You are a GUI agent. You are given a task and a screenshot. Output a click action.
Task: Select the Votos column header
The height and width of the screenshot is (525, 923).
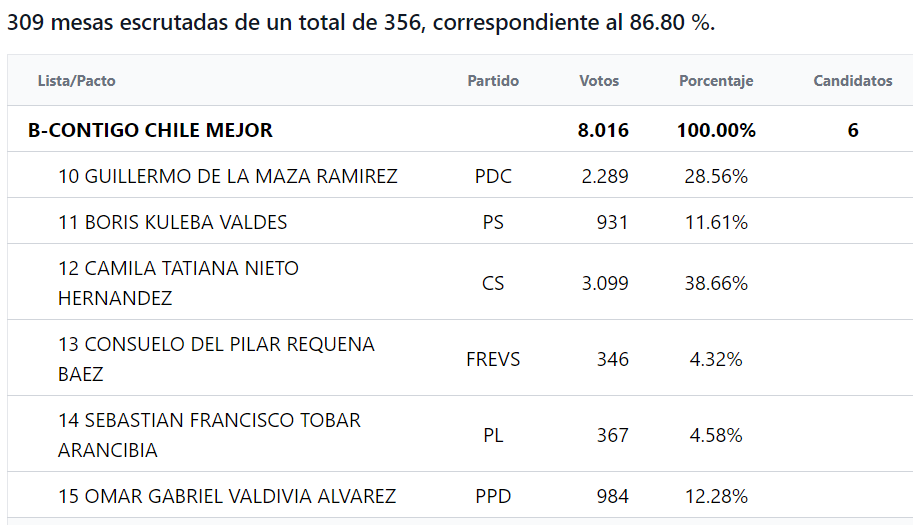click(x=599, y=81)
